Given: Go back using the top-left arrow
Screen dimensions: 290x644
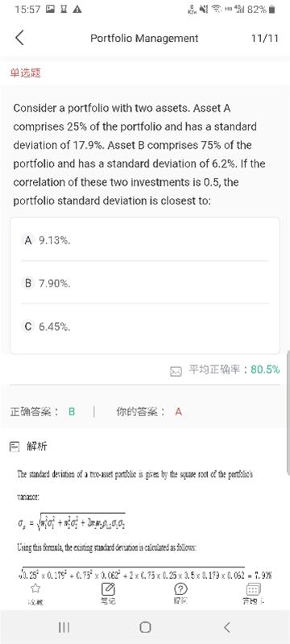Looking at the screenshot, I should coord(19,38).
